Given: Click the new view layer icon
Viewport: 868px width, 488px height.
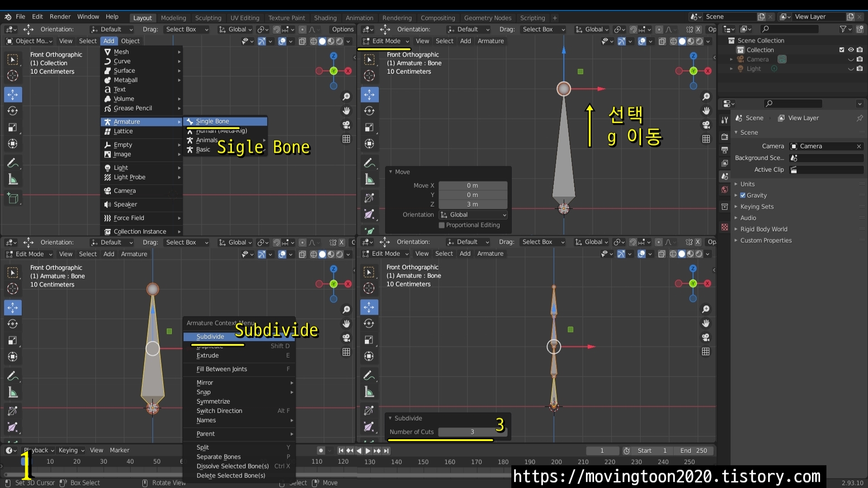Looking at the screenshot, I should click(x=850, y=17).
